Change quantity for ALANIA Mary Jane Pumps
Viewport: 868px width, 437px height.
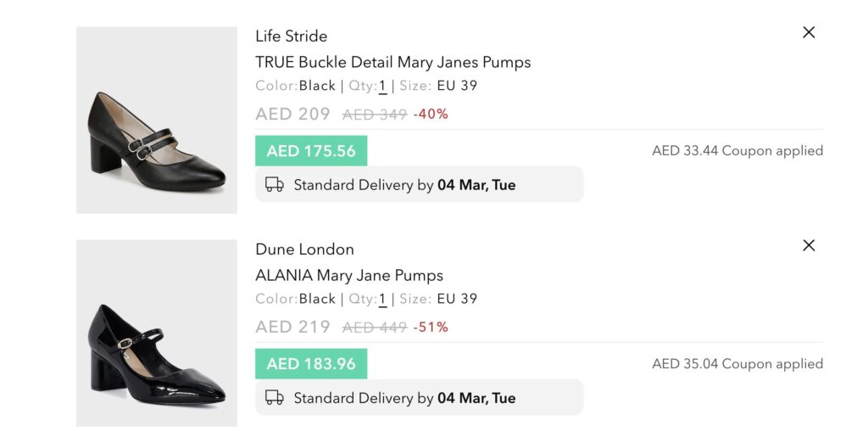[x=382, y=299]
